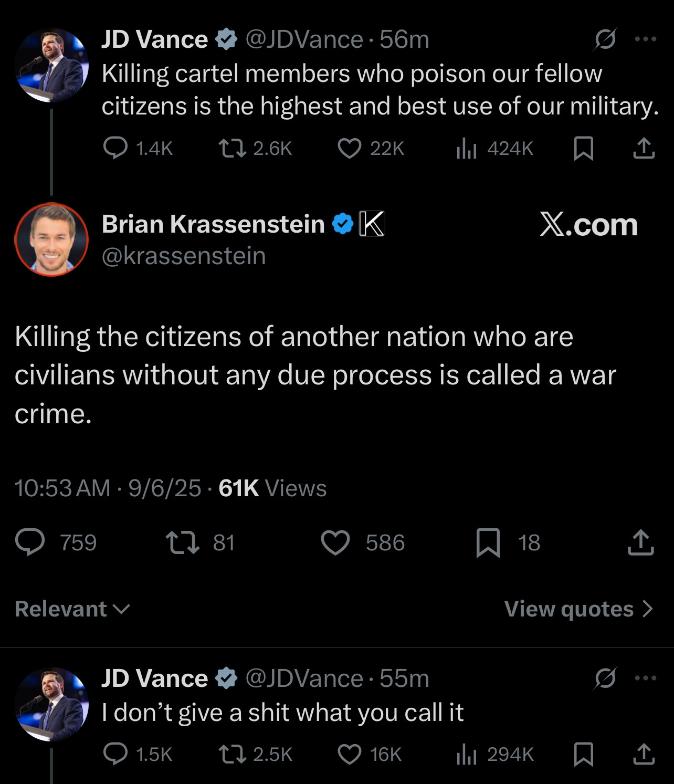Share Krassenstein's main post
This screenshot has height=784, width=674.
point(640,542)
